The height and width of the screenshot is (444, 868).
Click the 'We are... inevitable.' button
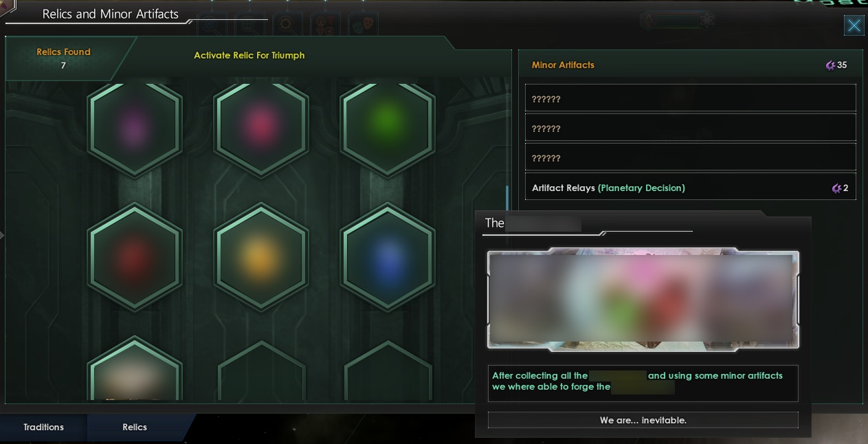[643, 420]
